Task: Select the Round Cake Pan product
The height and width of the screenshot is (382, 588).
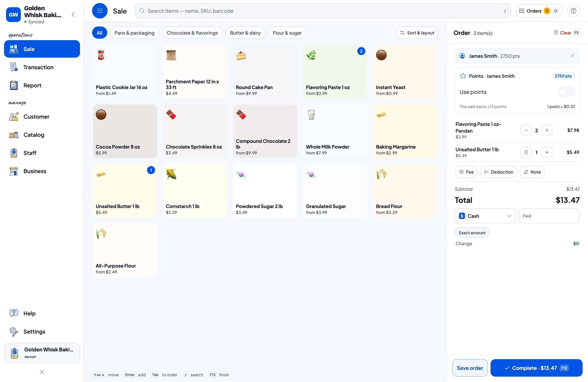Action: [x=265, y=72]
